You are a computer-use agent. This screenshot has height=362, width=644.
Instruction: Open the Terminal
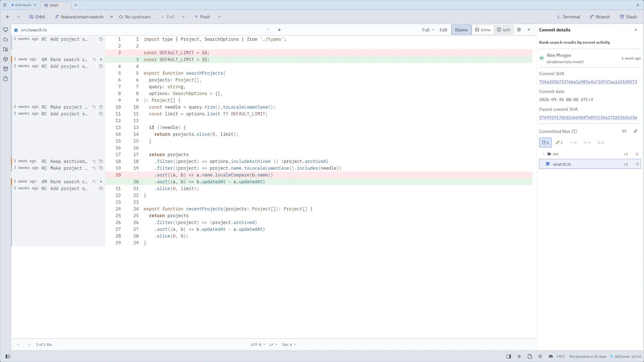[568, 17]
